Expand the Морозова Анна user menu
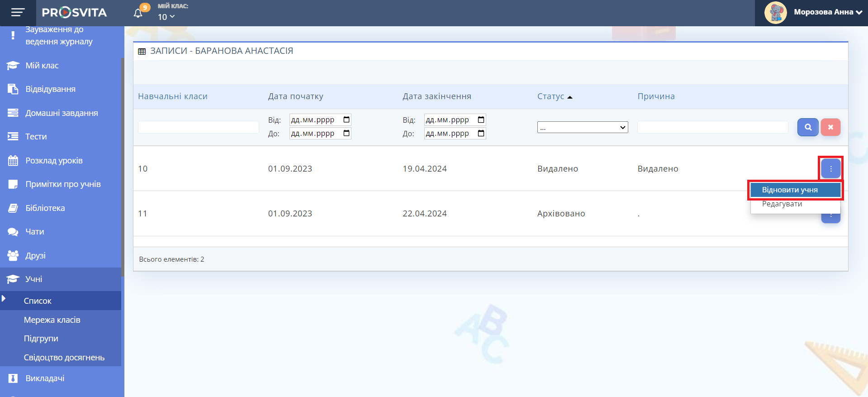This screenshot has height=397, width=868. point(828,12)
